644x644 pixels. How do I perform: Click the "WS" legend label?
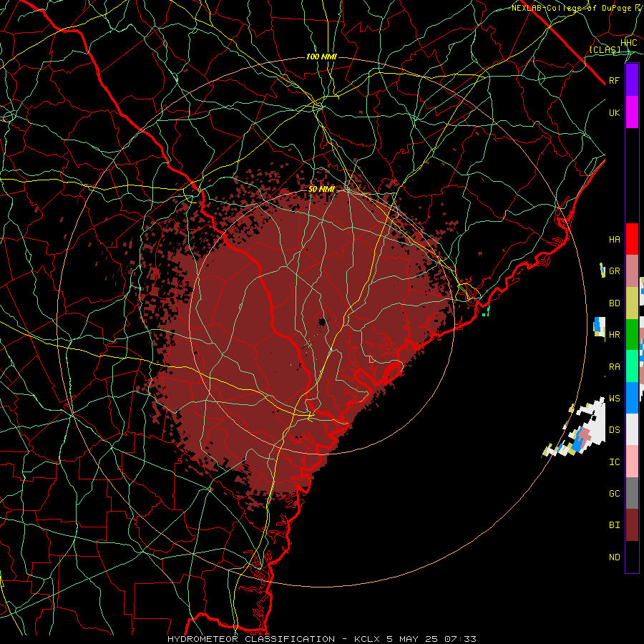614,398
